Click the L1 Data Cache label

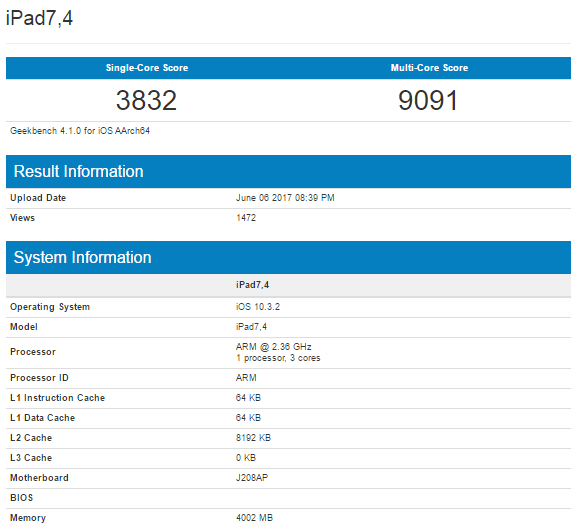click(x=42, y=418)
